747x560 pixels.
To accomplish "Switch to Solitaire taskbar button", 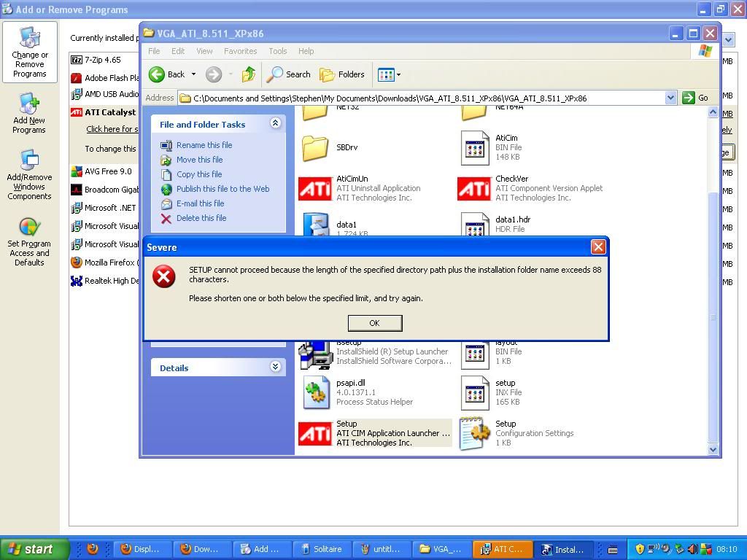I will coord(322,549).
